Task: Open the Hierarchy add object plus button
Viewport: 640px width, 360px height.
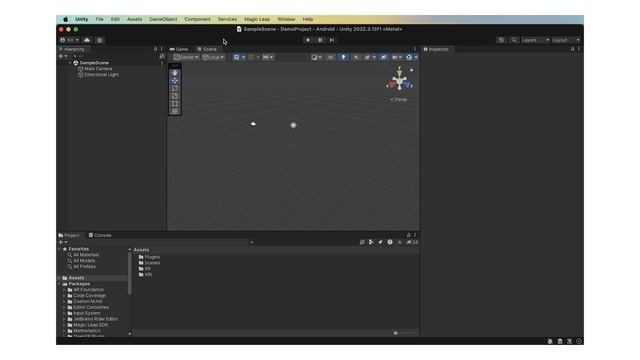Action: (63, 56)
